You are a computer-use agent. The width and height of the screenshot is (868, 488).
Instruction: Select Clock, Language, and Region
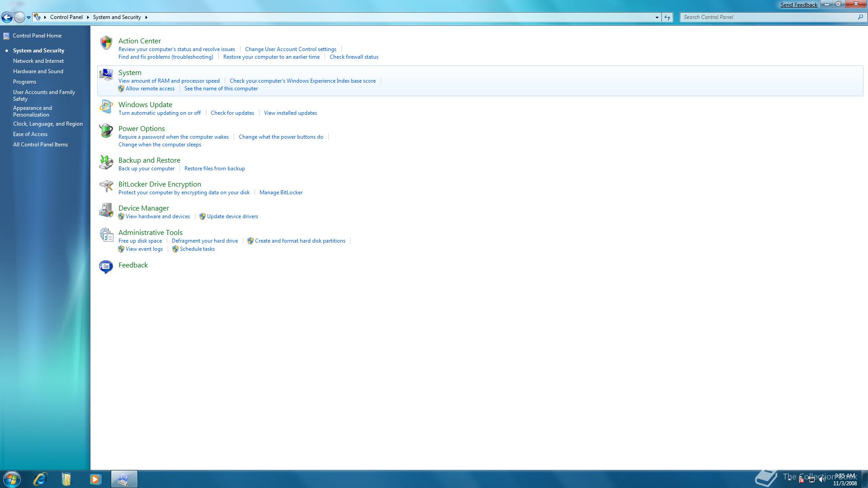(48, 124)
